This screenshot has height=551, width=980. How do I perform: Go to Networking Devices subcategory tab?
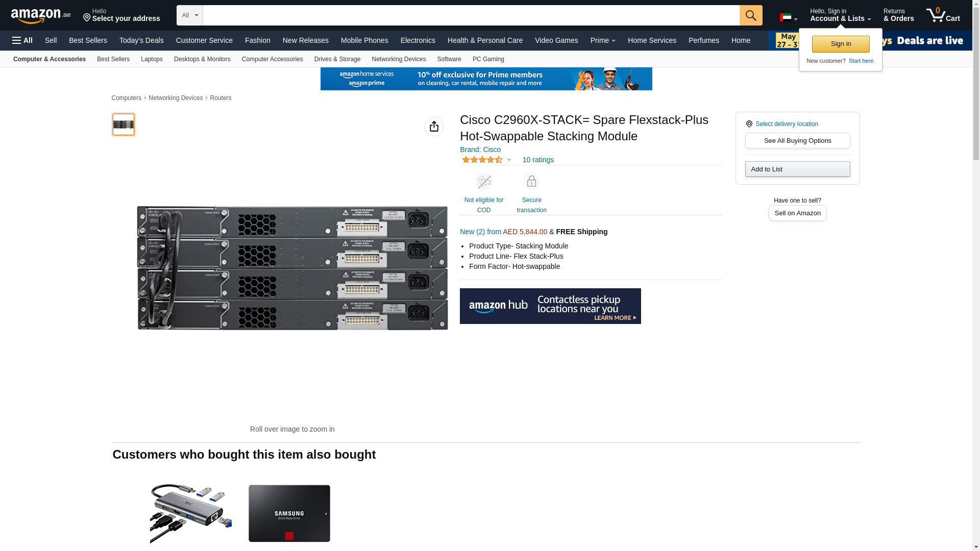[398, 59]
